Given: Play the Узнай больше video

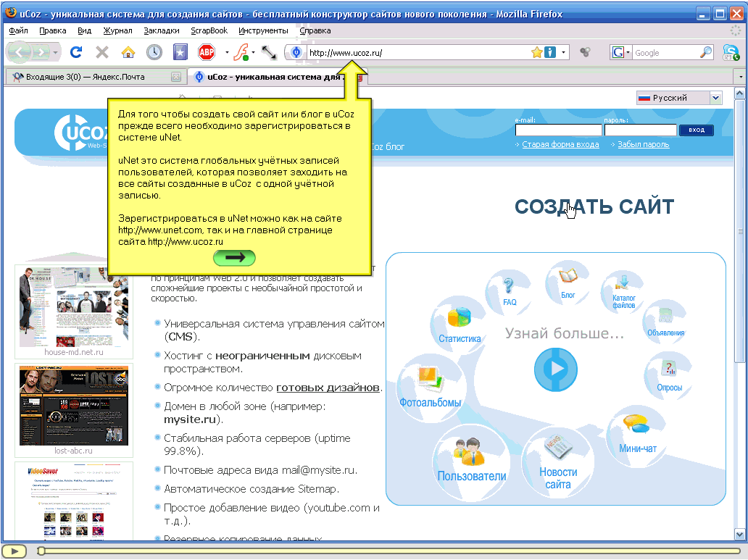Looking at the screenshot, I should tap(556, 369).
